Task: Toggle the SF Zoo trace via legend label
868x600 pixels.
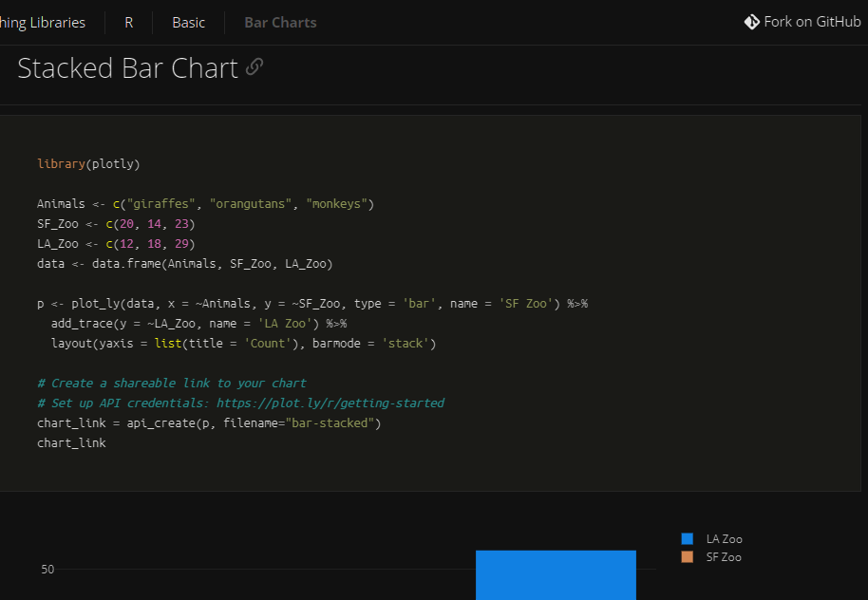Action: pos(724,557)
